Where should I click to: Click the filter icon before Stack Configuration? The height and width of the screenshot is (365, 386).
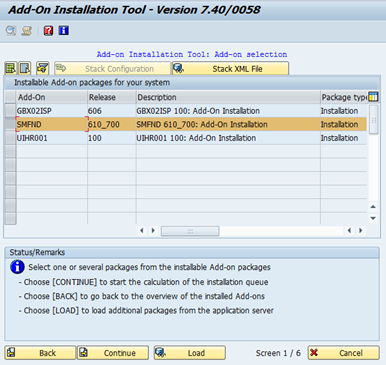coord(43,69)
